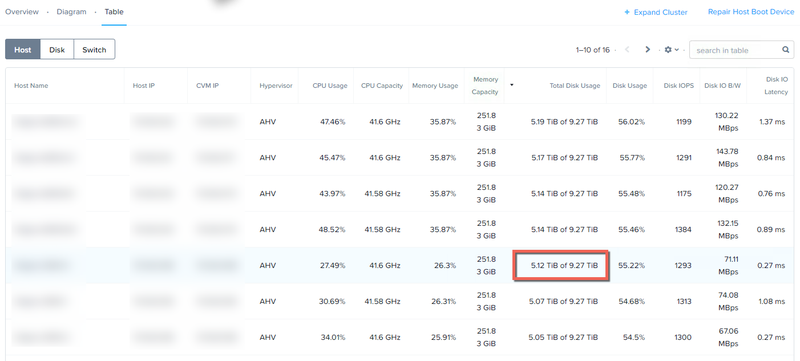Sort by Disk IO Latency column
800x361 pixels.
(x=776, y=86)
